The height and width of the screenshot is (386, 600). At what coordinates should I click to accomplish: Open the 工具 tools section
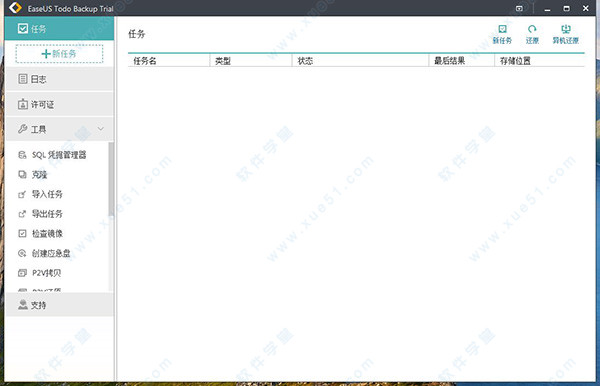click(x=59, y=129)
